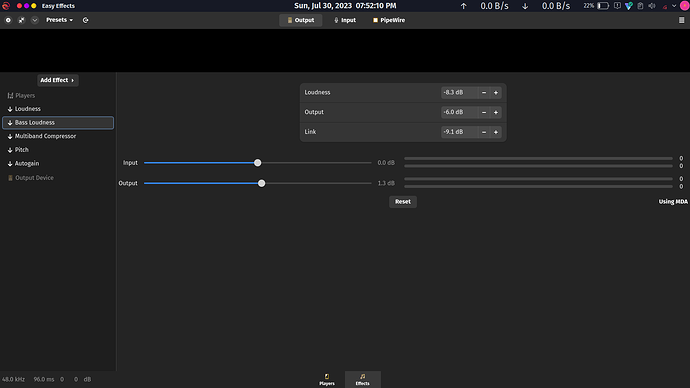Click the volume speaker tray icon

[652, 6]
